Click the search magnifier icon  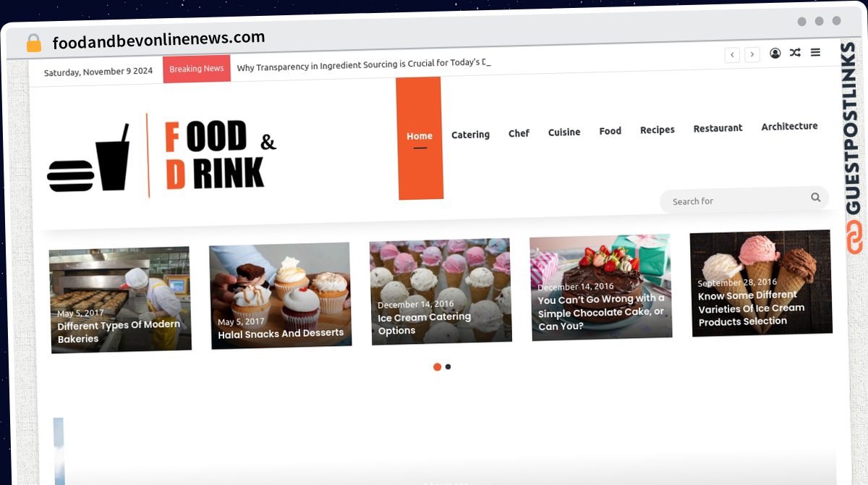click(816, 197)
